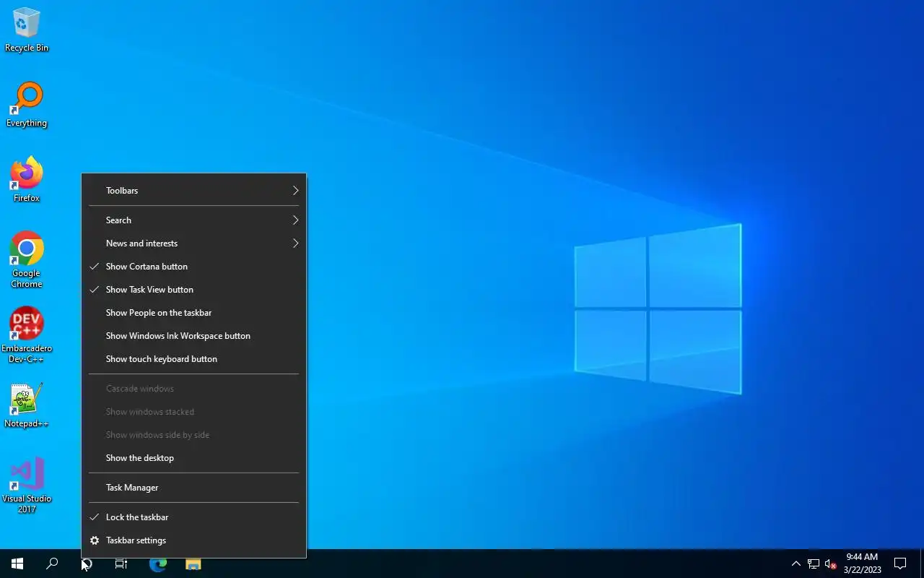Launch Microsoft Edge from the taskbar
This screenshot has width=924, height=578.
[158, 564]
